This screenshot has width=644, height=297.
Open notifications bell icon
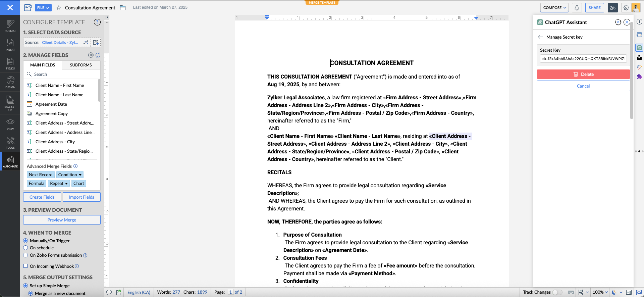(577, 8)
